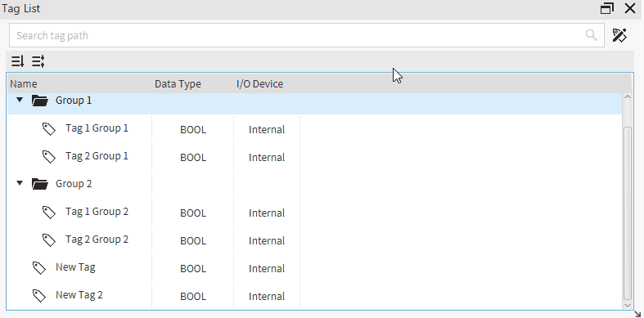The height and width of the screenshot is (318, 644).
Task: Select Tag 1 Group 1 name
Action: pos(97,128)
